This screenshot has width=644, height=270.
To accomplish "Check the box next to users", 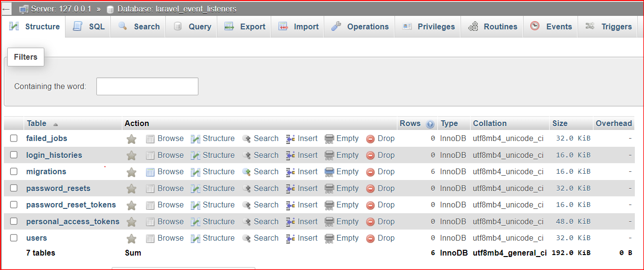I will click(14, 238).
